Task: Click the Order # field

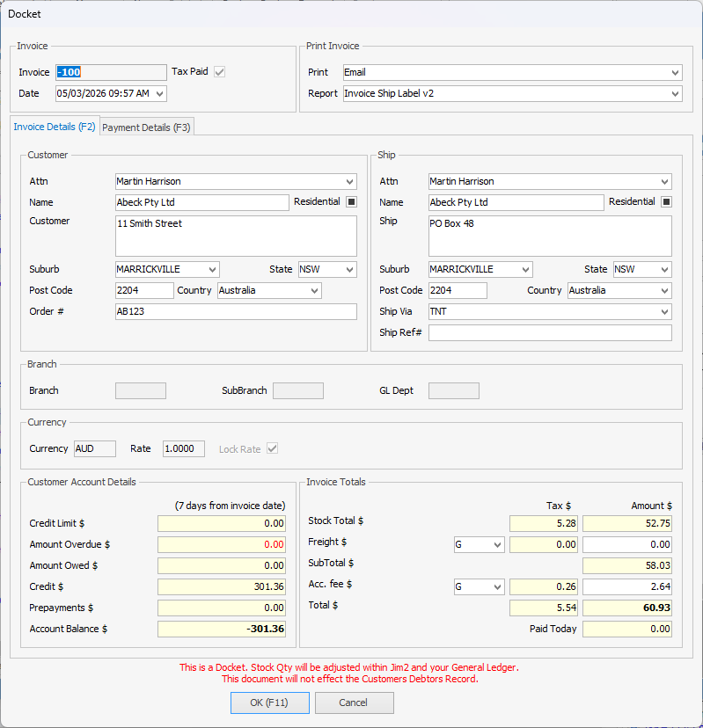Action: pyautogui.click(x=236, y=311)
